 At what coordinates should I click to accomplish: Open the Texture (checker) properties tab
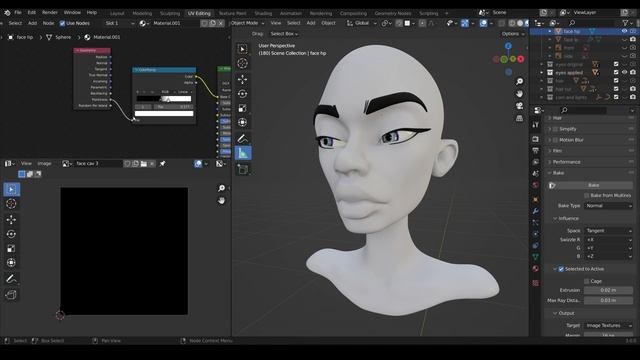pyautogui.click(x=536, y=282)
